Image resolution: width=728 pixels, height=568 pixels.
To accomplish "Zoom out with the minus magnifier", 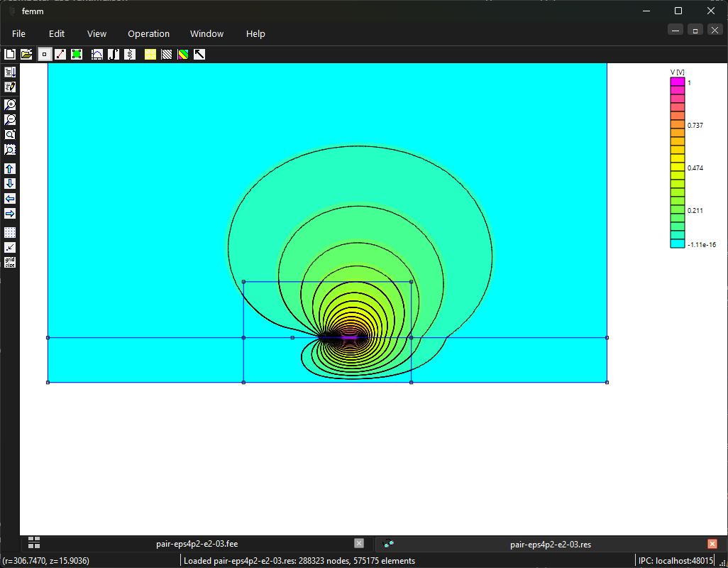I will (10, 119).
